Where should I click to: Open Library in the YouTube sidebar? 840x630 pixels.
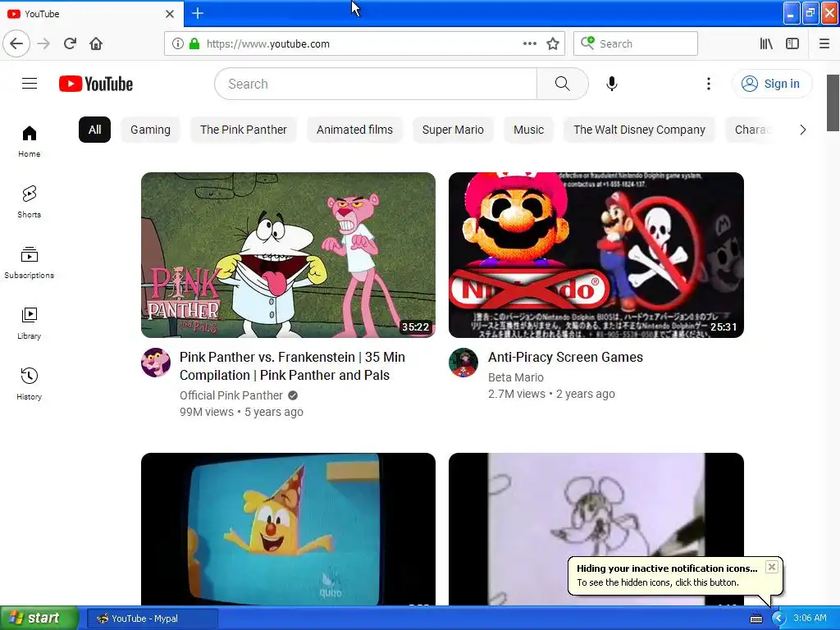30,323
